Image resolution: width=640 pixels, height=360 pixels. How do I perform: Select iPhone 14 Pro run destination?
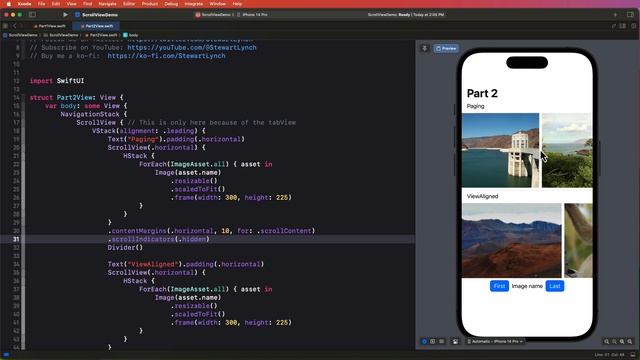(x=252, y=15)
